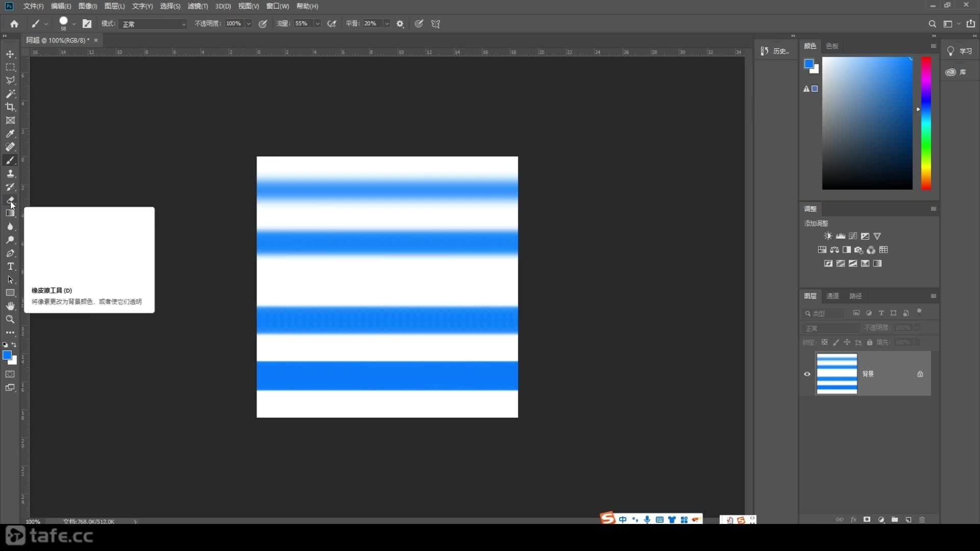980x551 pixels.
Task: Select the Magic Wand tool
Action: (x=10, y=94)
